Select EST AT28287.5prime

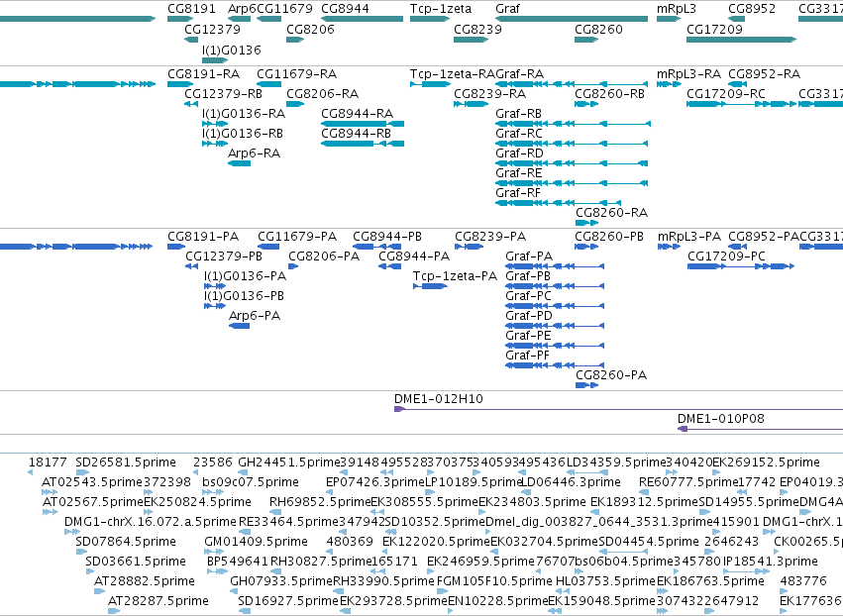click(x=114, y=611)
